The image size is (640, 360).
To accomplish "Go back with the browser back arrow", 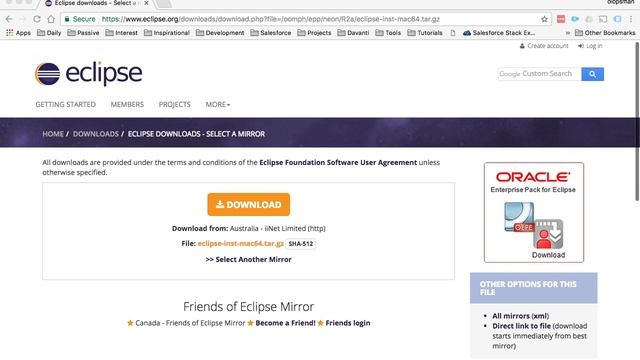I will pyautogui.click(x=9, y=19).
